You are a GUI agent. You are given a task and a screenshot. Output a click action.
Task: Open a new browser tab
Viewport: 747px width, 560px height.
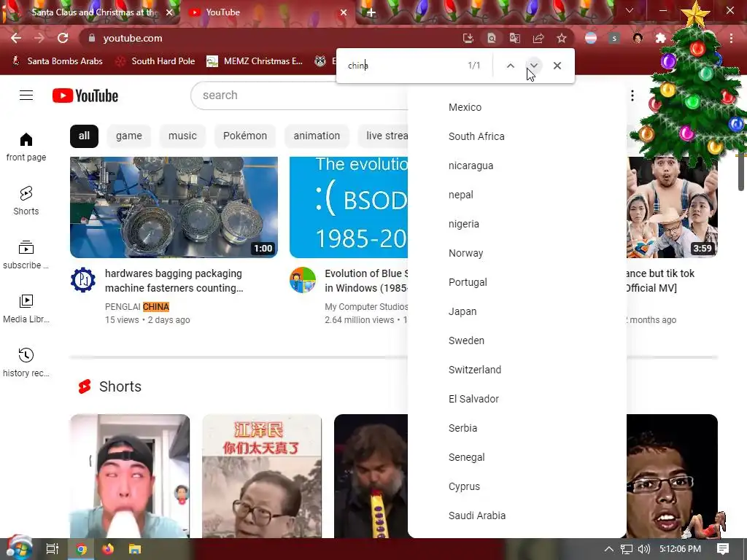click(x=371, y=12)
